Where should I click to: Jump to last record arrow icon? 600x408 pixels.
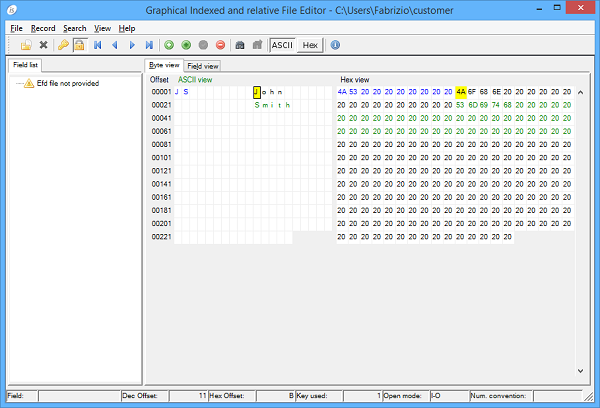point(149,45)
